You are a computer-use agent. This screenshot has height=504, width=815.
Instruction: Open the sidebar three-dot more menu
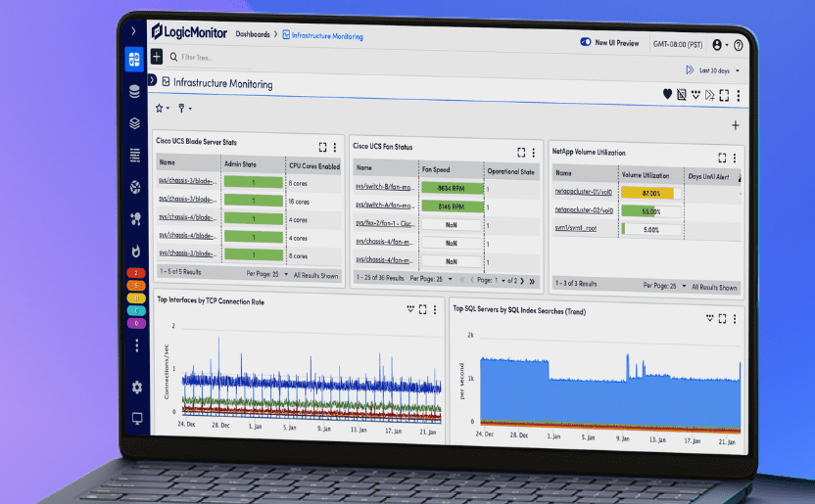137,345
